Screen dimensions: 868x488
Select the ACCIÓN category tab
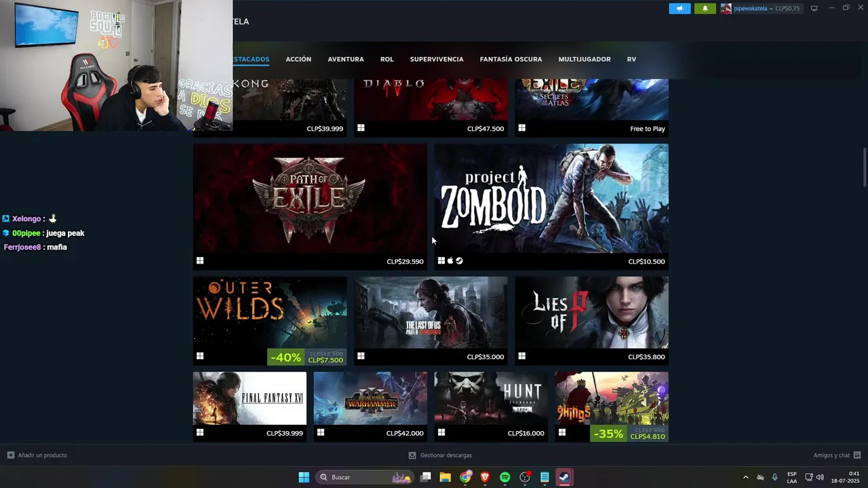coord(298,59)
